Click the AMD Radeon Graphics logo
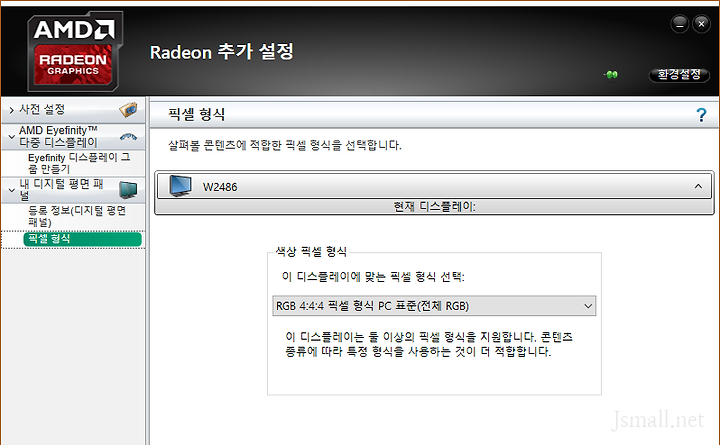This screenshot has width=720, height=445. click(75, 51)
